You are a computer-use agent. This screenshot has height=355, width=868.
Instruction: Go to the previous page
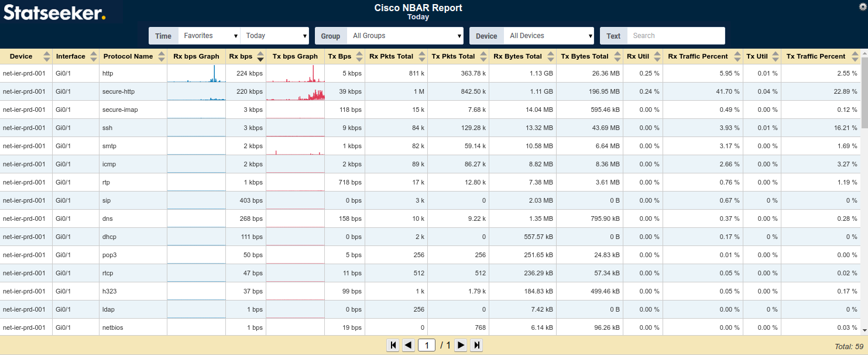click(x=409, y=345)
